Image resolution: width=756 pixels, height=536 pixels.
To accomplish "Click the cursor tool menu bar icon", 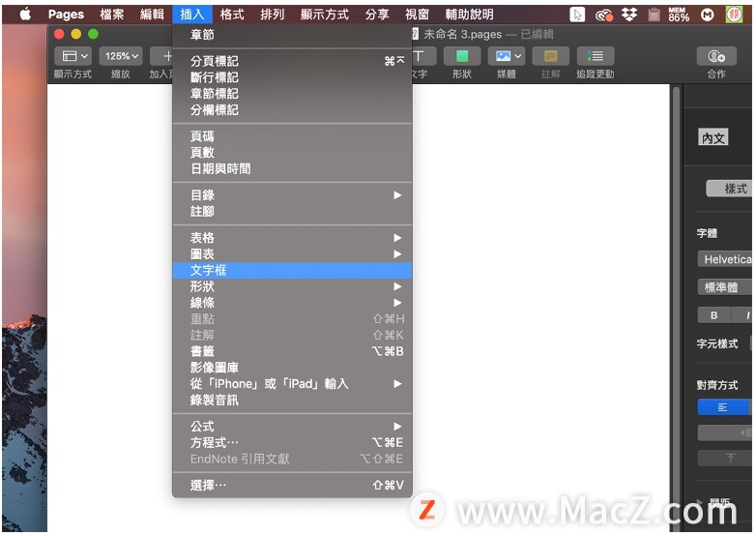I will [577, 15].
